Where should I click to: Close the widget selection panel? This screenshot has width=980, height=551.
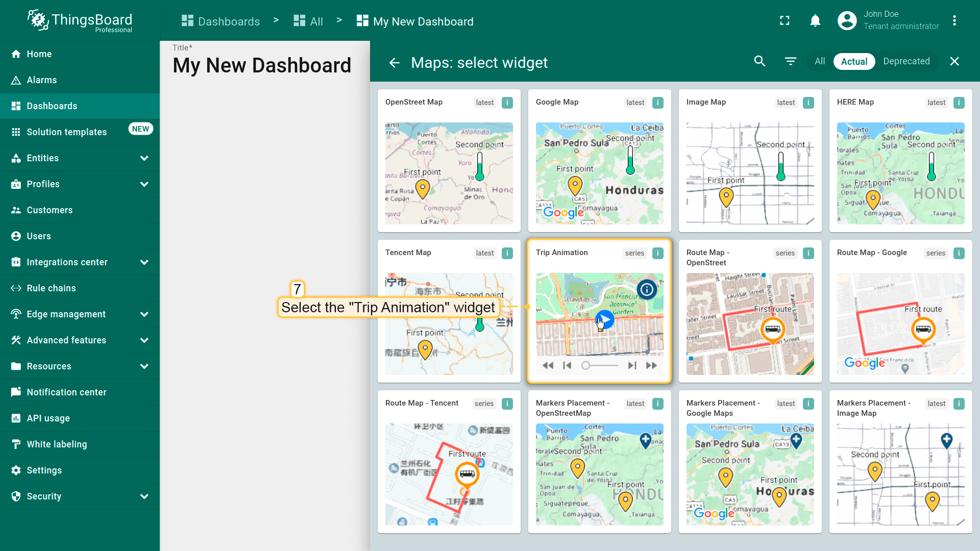tap(954, 61)
